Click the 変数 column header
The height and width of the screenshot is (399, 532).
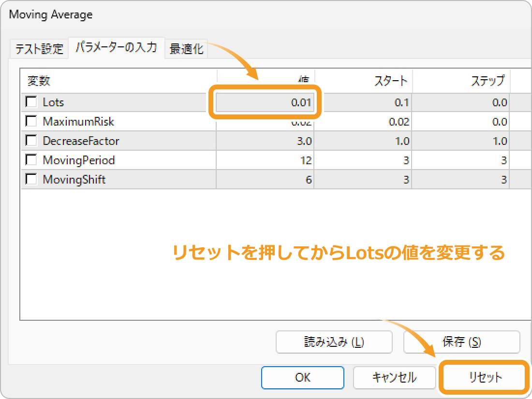tap(119, 81)
